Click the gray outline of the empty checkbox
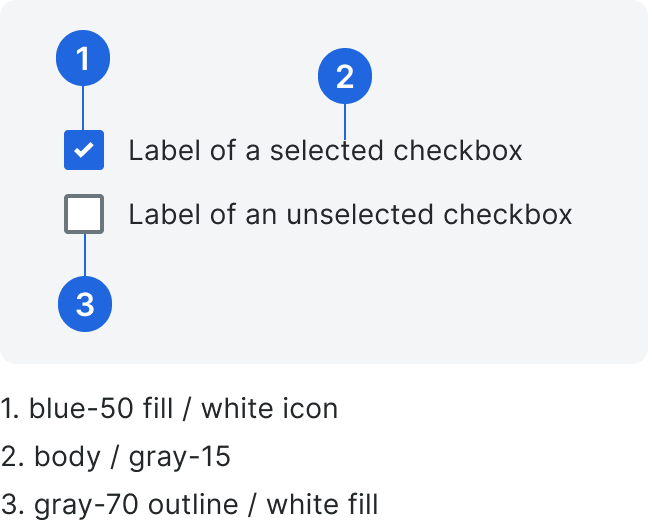 [66, 214]
